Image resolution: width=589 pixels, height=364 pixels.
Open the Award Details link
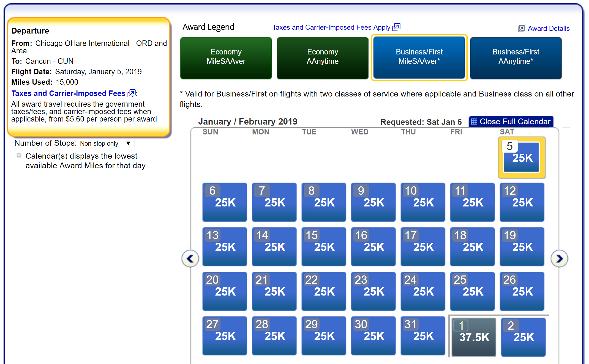pos(548,29)
